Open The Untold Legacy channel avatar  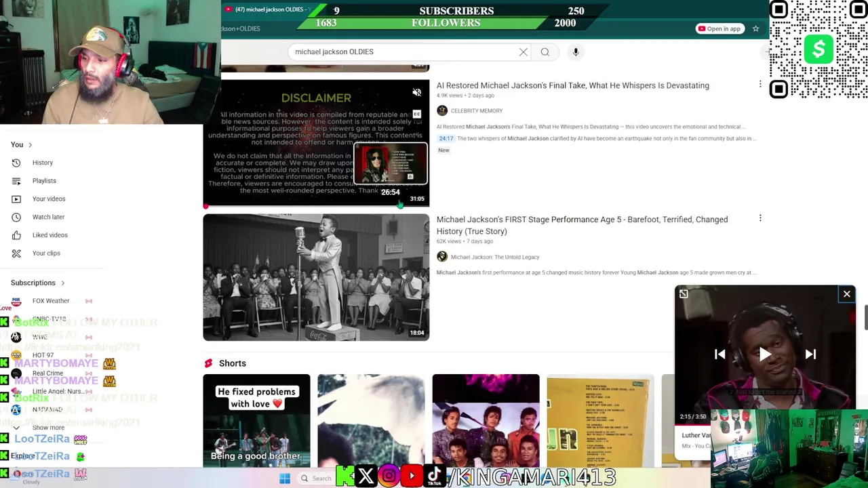tap(442, 257)
